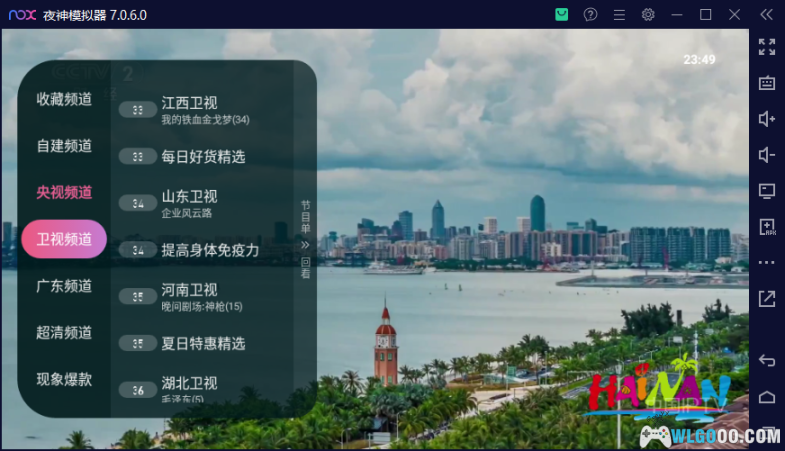Click the share/export arrow icon in sidebar
This screenshot has height=451, width=785.
(x=766, y=299)
